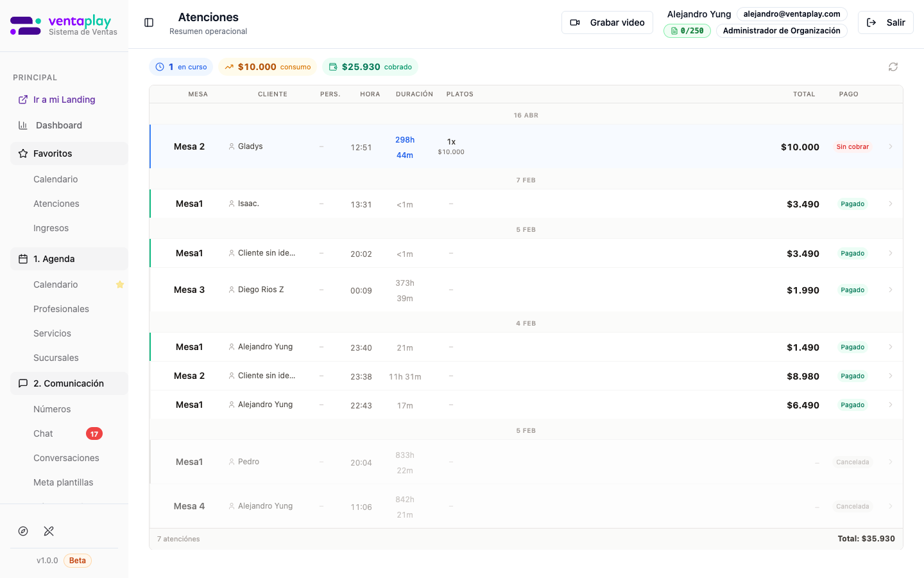924x578 pixels.
Task: Click the refresh icon above the table
Action: [x=893, y=67]
